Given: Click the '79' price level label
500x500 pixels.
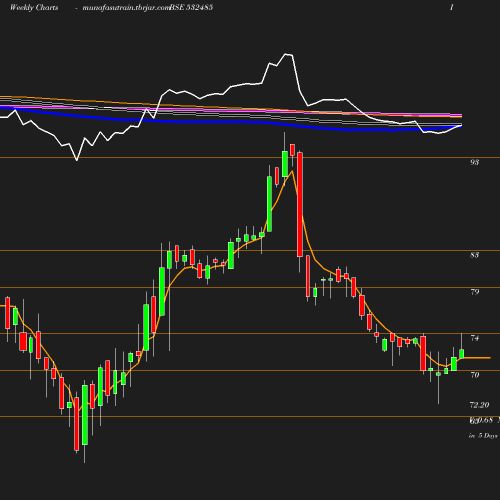Looking at the screenshot, I should tap(474, 292).
